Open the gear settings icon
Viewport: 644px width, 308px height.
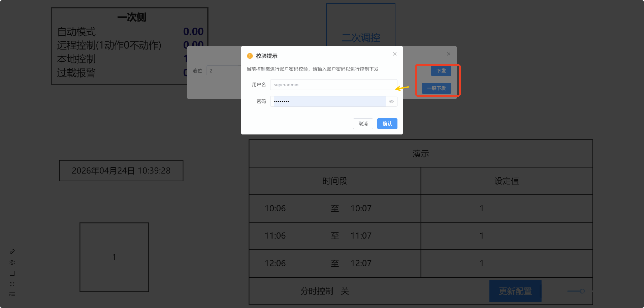coord(12,263)
